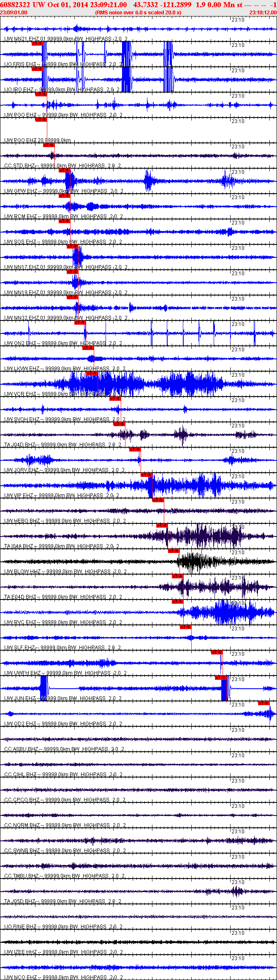This screenshot has height=980, width=277.
Task: Select the UW HEBO BHZ station label
Action: [65, 521]
